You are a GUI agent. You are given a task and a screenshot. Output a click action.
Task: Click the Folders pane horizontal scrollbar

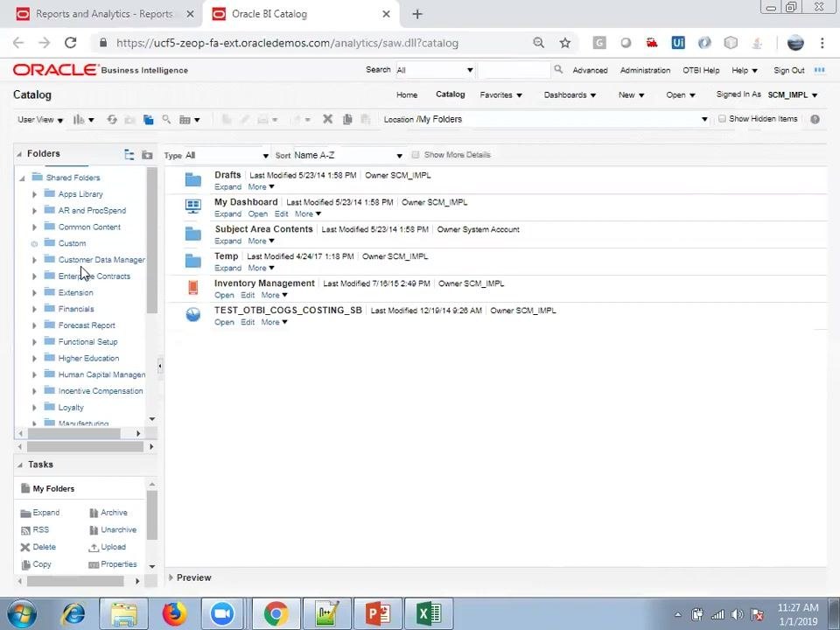click(85, 446)
